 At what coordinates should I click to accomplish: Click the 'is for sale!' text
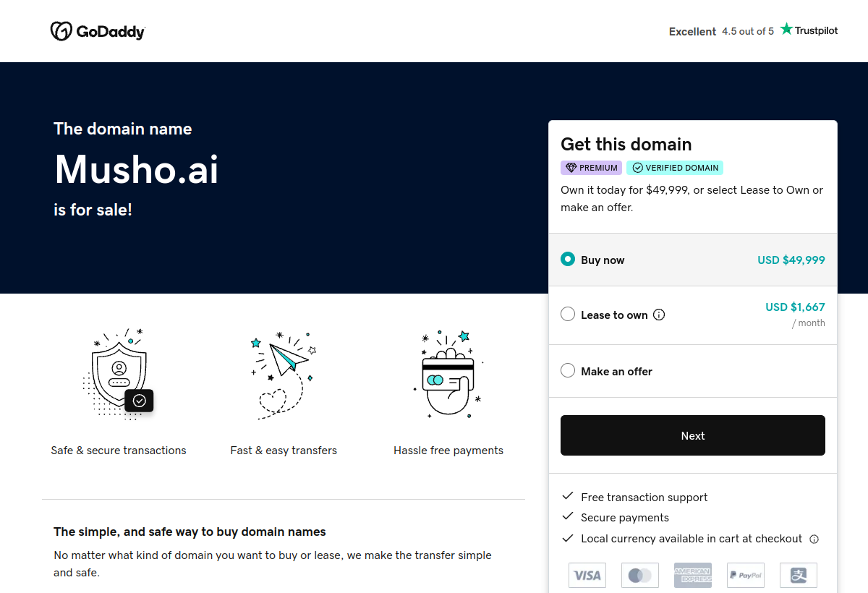tap(93, 210)
